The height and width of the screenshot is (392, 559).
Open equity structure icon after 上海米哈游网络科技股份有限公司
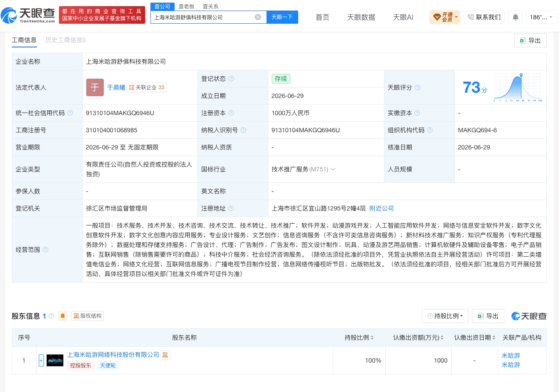(x=165, y=355)
